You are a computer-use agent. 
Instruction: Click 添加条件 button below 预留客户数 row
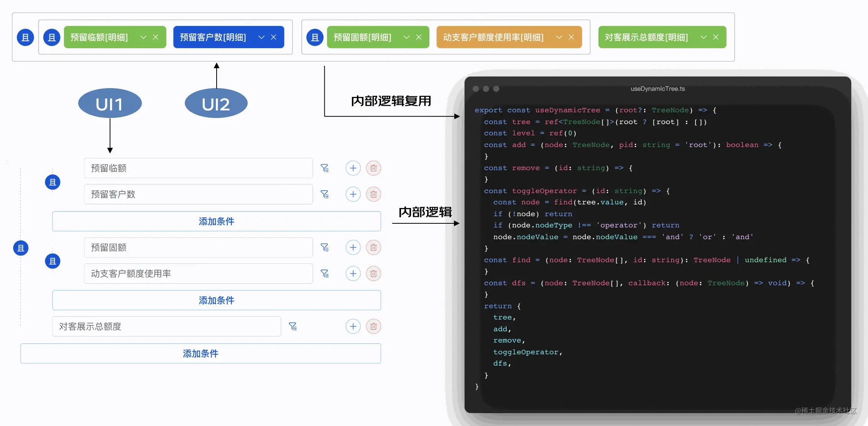(217, 221)
